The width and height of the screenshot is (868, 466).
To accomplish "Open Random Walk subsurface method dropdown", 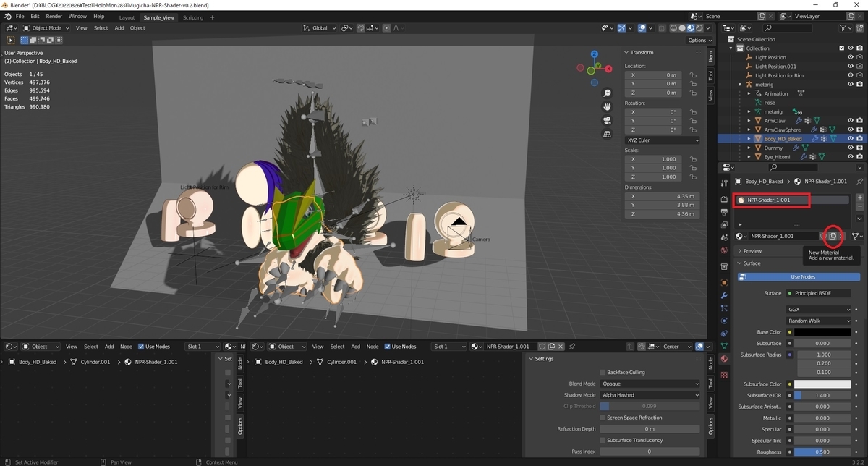I will tap(820, 321).
